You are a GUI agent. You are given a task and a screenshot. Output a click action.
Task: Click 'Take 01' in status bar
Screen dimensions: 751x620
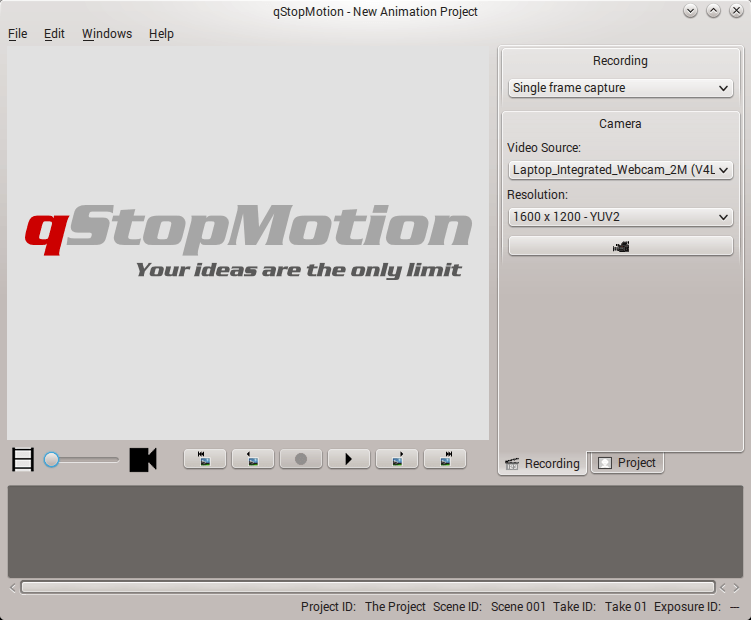tap(626, 607)
